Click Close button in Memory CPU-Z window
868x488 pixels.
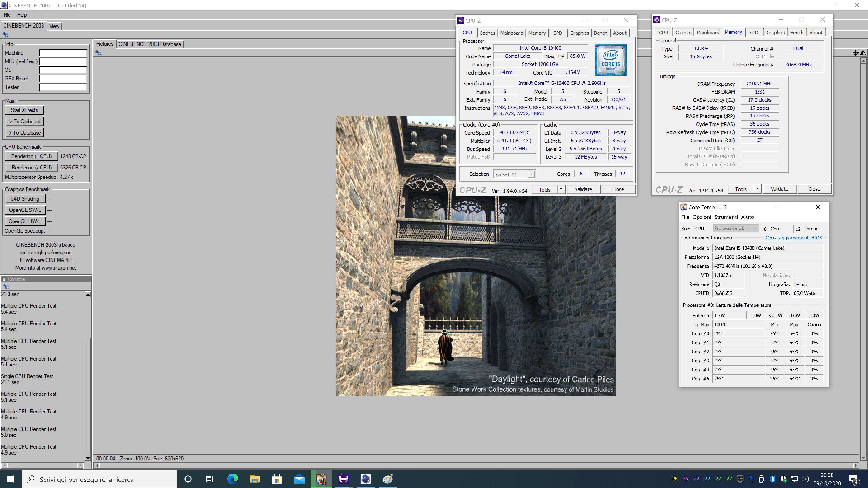coord(814,189)
